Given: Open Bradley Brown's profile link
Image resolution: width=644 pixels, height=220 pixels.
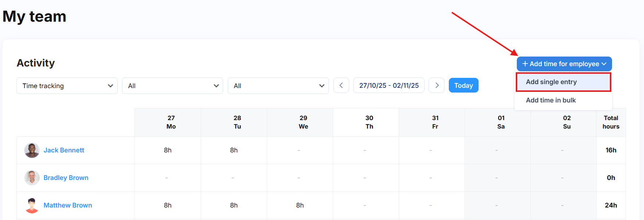Looking at the screenshot, I should coord(66,178).
